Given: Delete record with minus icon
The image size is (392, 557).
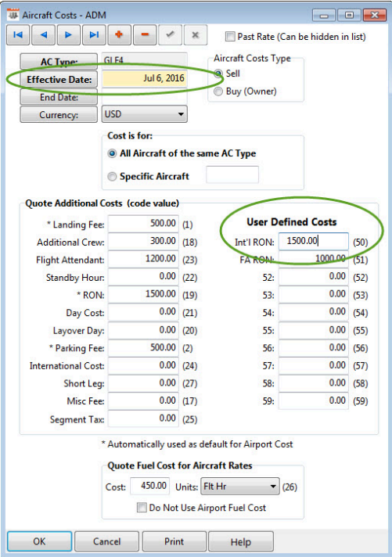Looking at the screenshot, I should click(145, 34).
